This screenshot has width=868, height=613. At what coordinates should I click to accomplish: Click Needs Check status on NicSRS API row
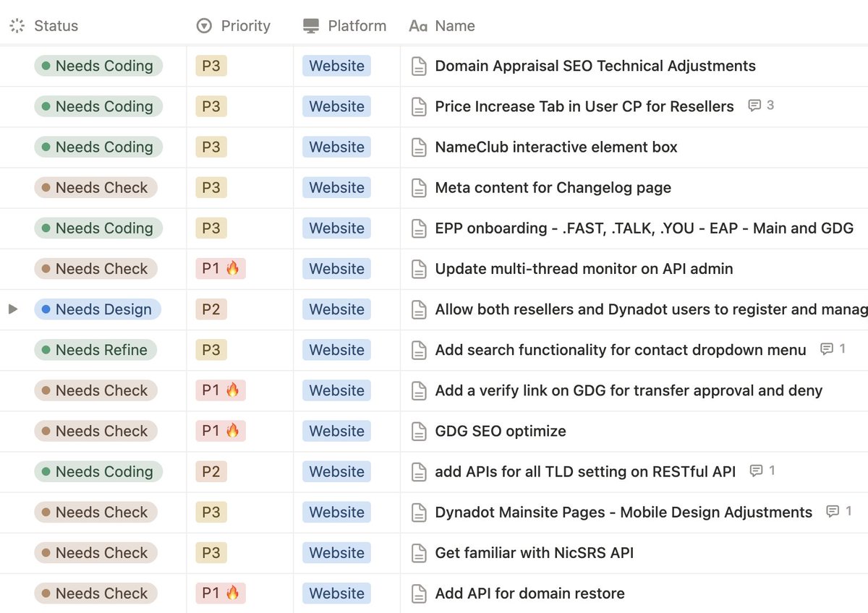(95, 552)
